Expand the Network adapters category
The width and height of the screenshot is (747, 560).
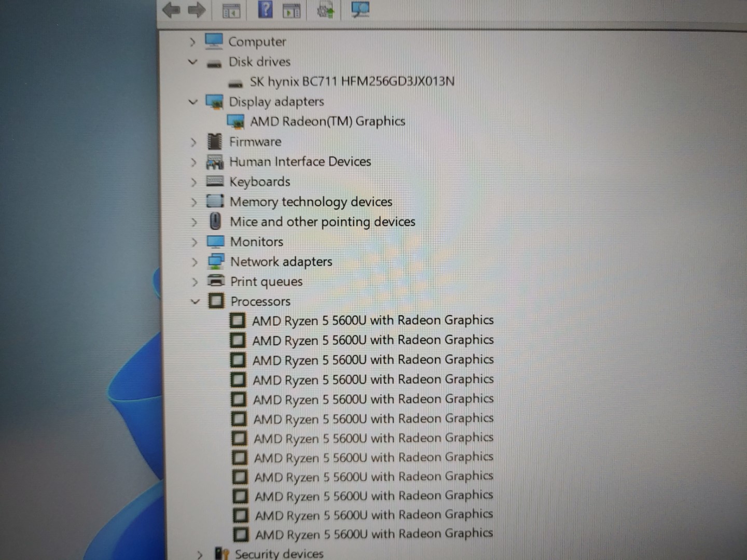click(194, 262)
